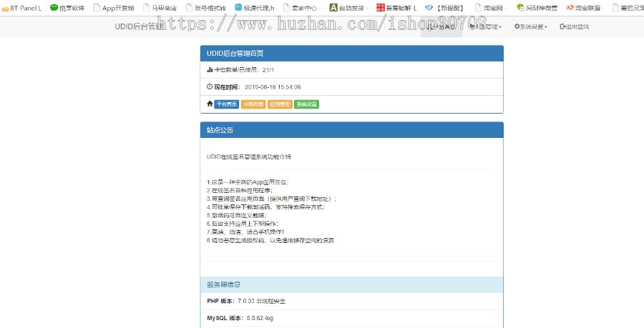
Task: Click the home icon before 平台首页 badge
Action: pos(210,104)
